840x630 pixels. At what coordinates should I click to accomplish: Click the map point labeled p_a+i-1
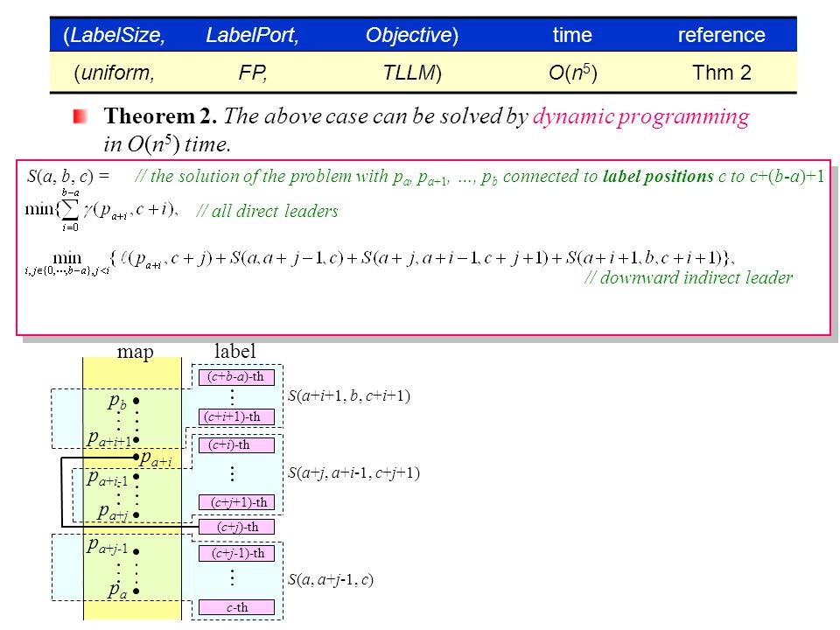click(136, 476)
